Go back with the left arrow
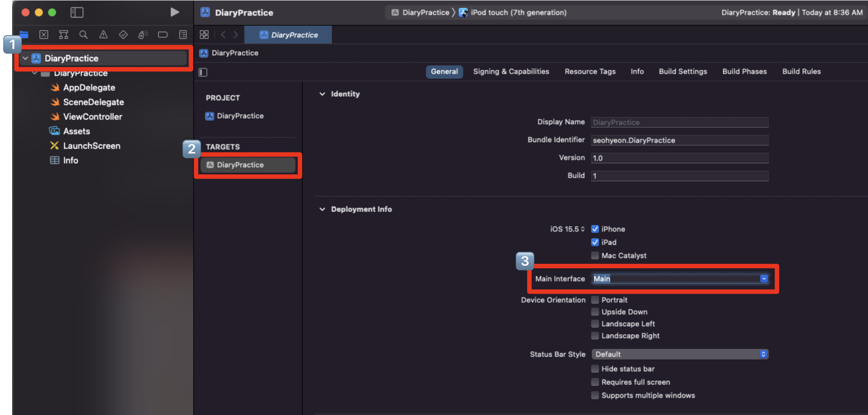 coord(223,34)
